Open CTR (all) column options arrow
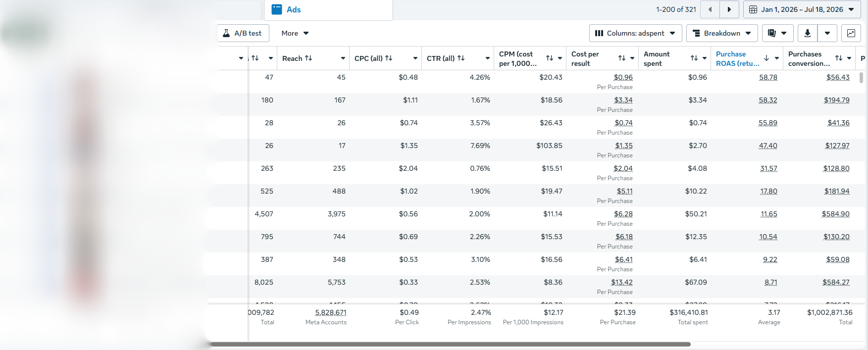 point(487,58)
